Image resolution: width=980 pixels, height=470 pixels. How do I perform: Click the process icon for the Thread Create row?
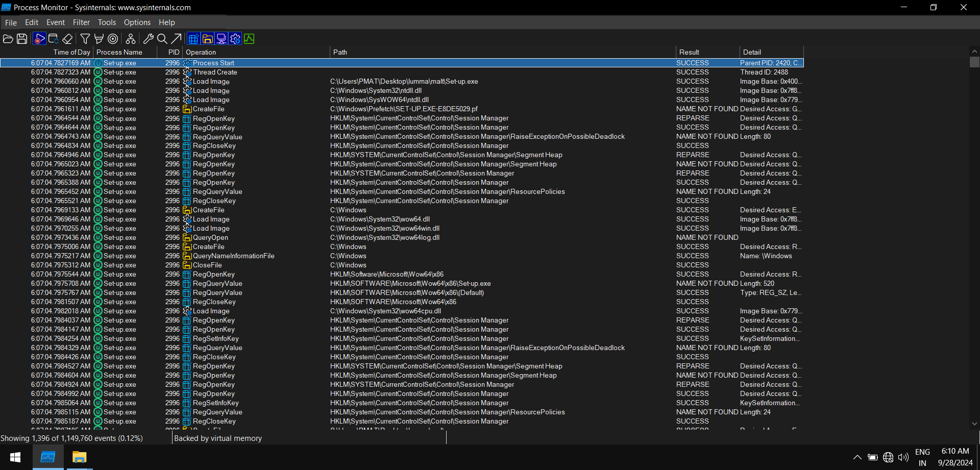pos(98,72)
